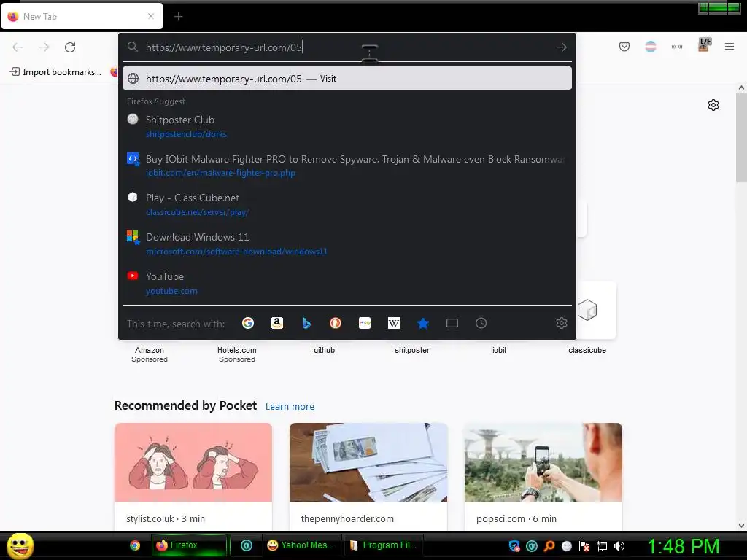Image resolution: width=747 pixels, height=560 pixels.
Task: Open the L/F extension icon
Action: (704, 44)
